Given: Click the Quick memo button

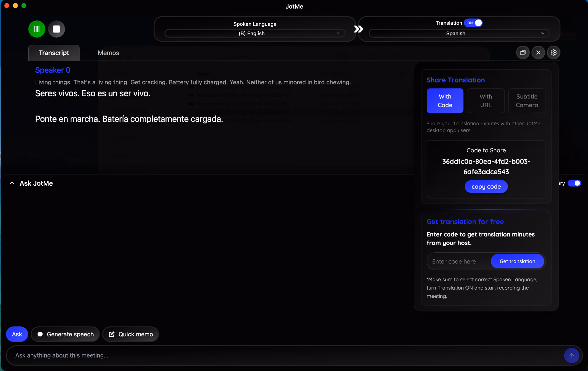Looking at the screenshot, I should pos(131,334).
